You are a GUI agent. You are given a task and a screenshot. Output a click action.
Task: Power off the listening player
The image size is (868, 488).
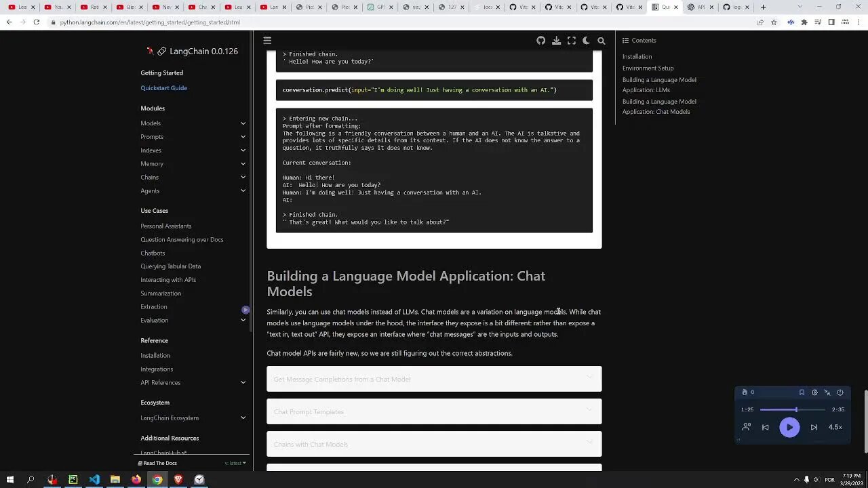(841, 392)
